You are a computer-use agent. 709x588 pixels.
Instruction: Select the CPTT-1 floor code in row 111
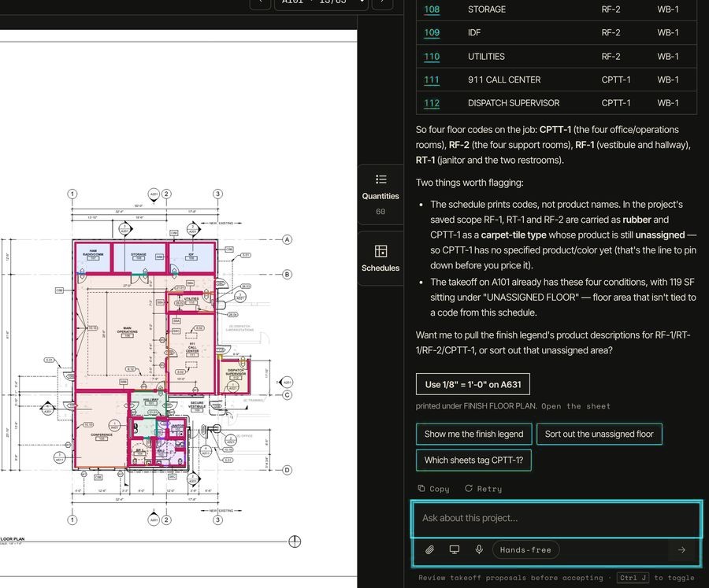click(616, 80)
